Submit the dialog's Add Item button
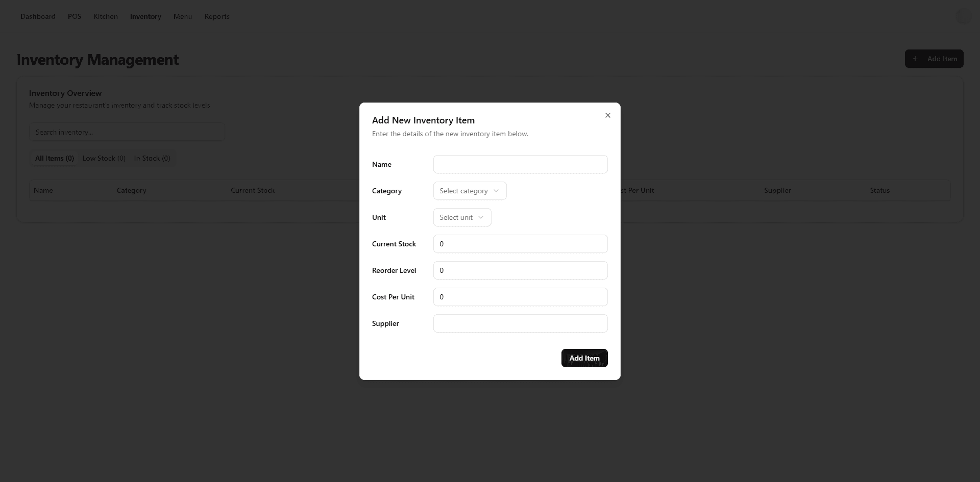This screenshot has width=980, height=482. tap(584, 358)
